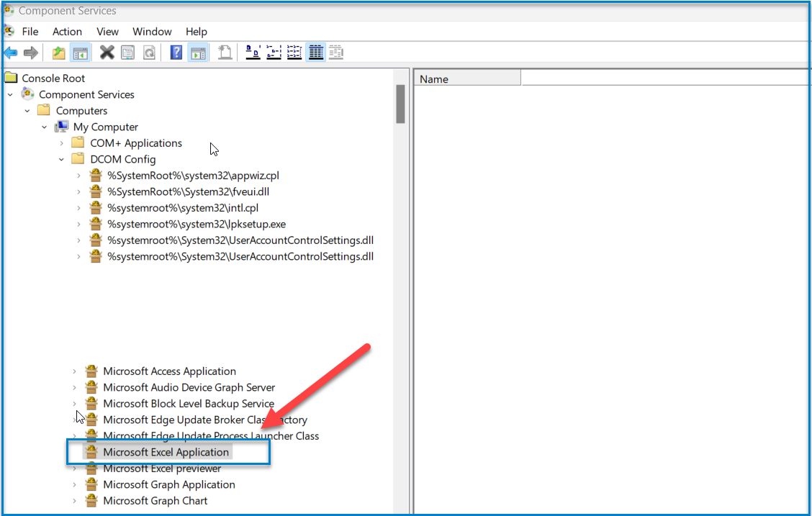Image resolution: width=812 pixels, height=516 pixels.
Task: Expand the lpksetup.exe DCOM entry
Action: pyautogui.click(x=78, y=224)
